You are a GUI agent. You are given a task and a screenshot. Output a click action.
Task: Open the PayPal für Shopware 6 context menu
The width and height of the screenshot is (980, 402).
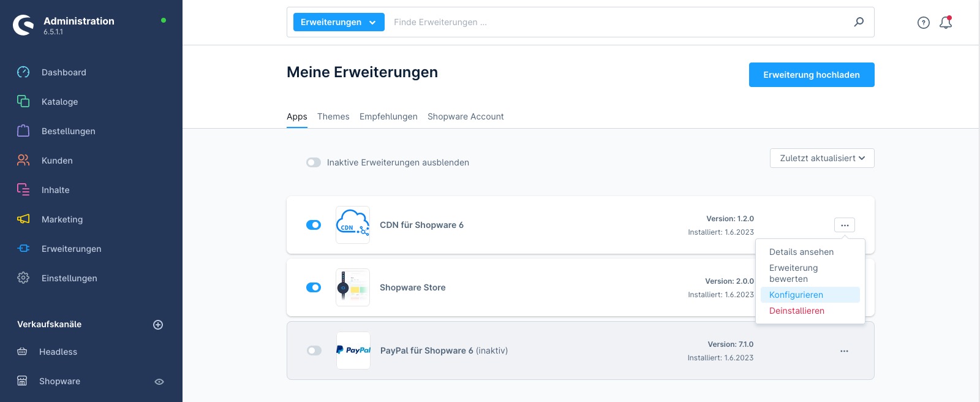[845, 351]
